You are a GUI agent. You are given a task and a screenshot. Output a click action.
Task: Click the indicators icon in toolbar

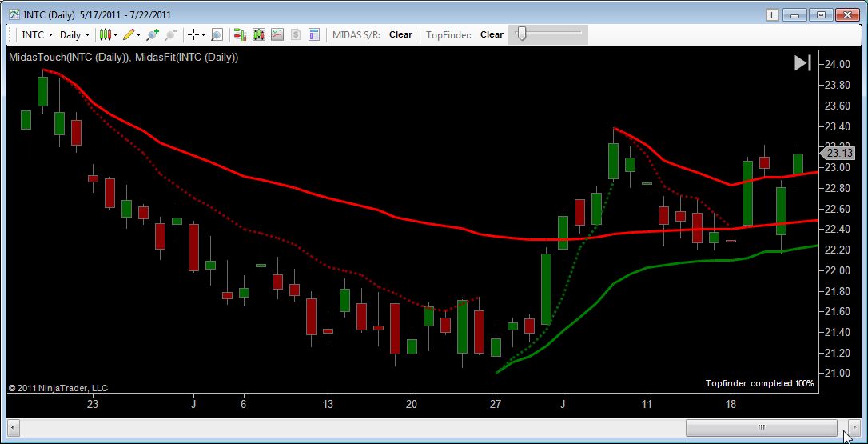click(258, 34)
